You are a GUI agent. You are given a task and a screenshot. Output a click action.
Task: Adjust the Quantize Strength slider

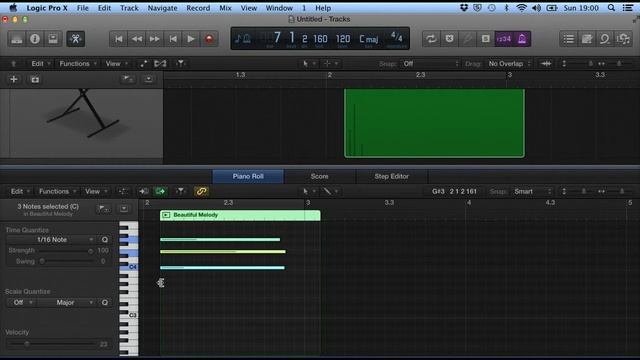pos(65,251)
